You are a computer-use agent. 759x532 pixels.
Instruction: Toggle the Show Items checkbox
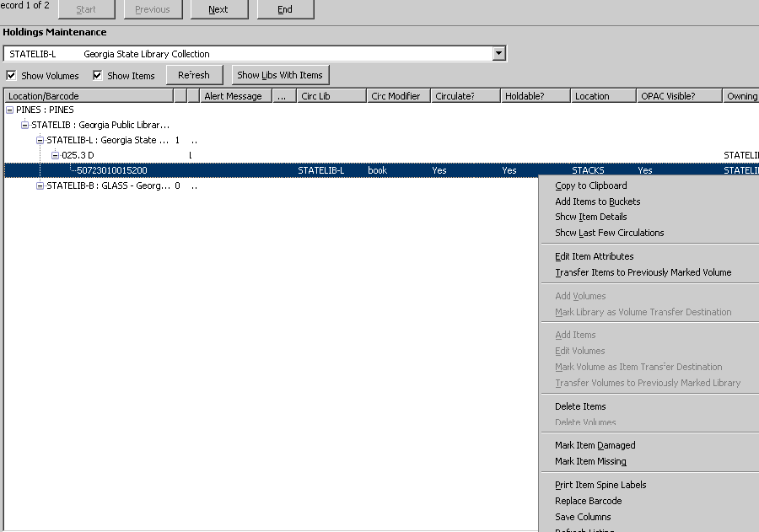point(97,76)
